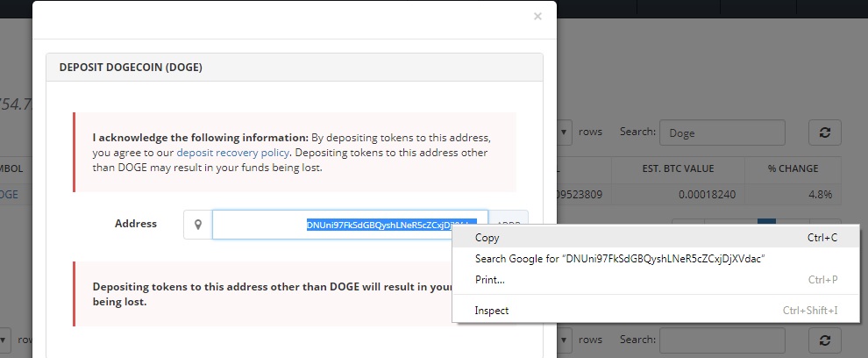The height and width of the screenshot is (358, 868).
Task: Sort by % CHANGE column header
Action: click(x=793, y=168)
